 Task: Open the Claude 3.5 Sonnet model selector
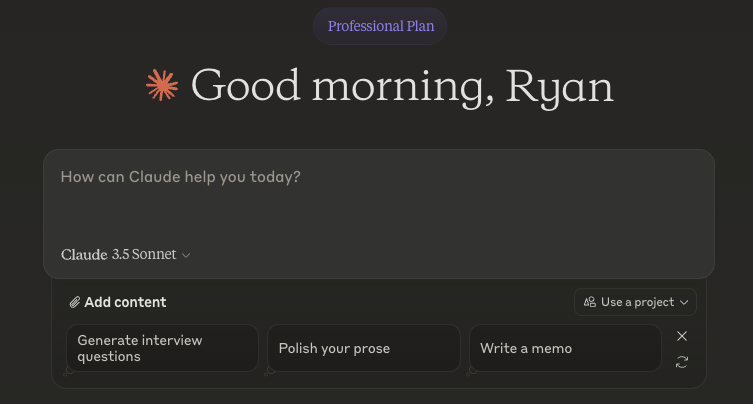coord(125,255)
